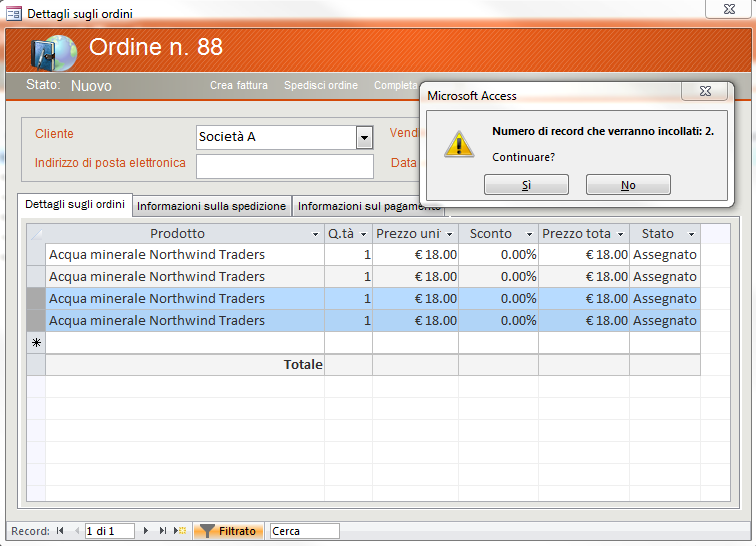
Task: Open the Stato column filter dropdown
Action: coord(691,234)
